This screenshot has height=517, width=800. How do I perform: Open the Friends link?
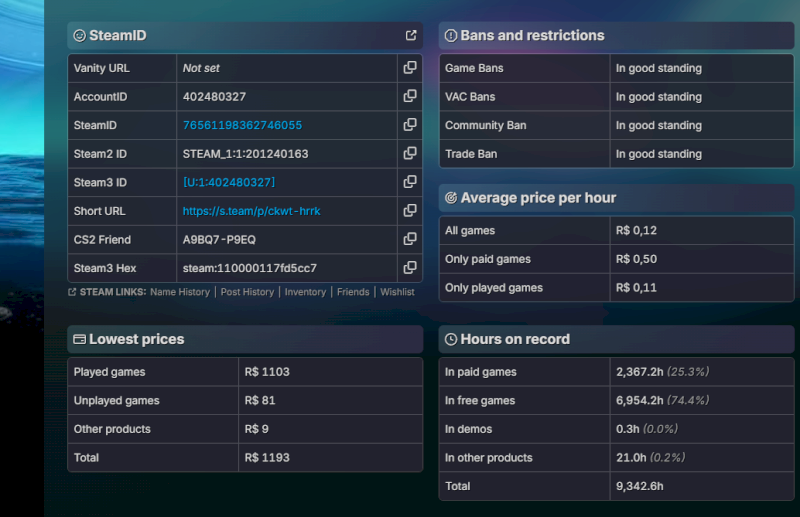pos(353,292)
